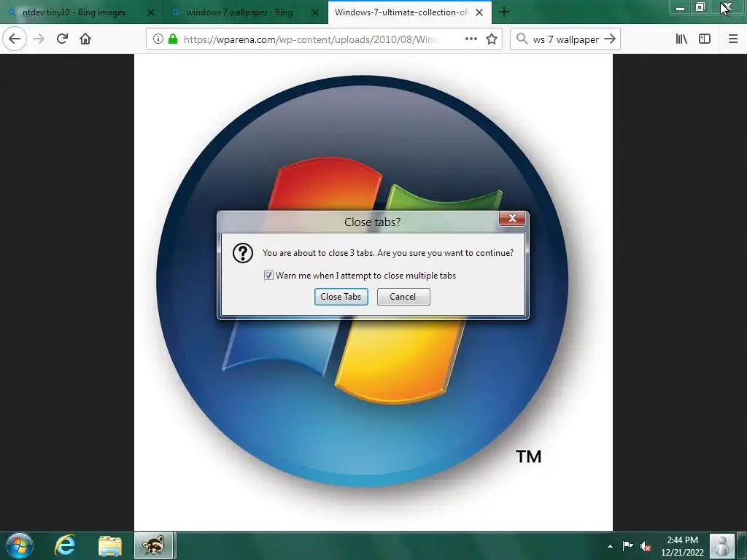Image resolution: width=747 pixels, height=560 pixels.
Task: Open the Windows Start orb
Action: [20, 545]
